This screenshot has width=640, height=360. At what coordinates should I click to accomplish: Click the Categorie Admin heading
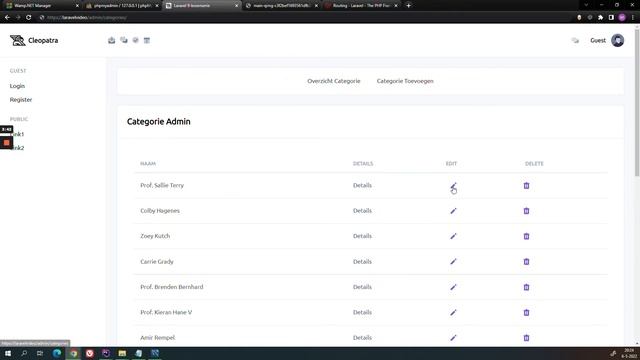click(158, 122)
